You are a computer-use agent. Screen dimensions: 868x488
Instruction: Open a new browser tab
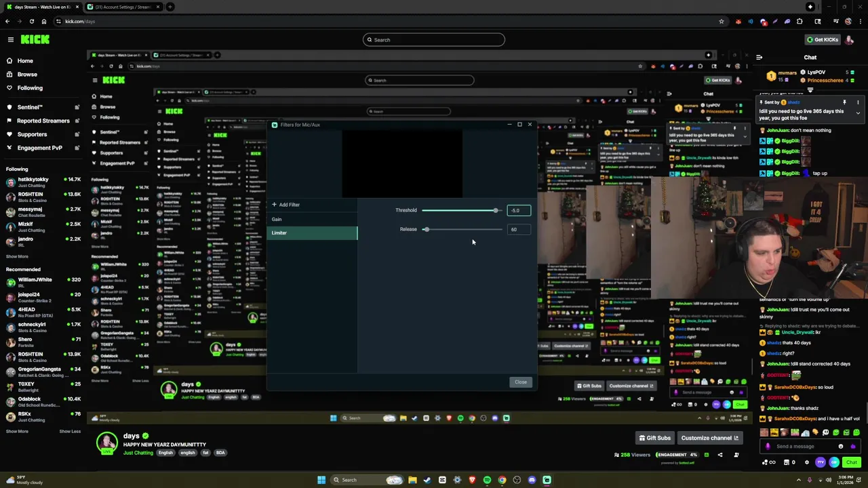170,7
